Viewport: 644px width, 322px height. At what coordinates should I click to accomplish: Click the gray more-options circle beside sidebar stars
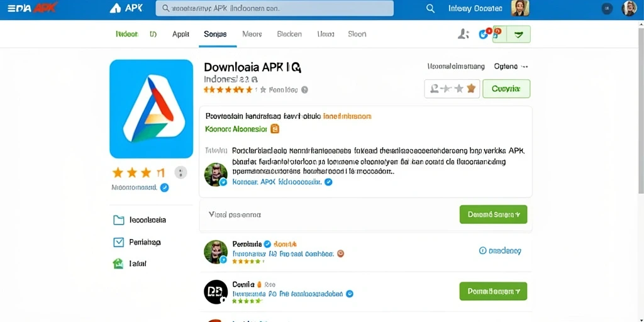click(x=180, y=172)
